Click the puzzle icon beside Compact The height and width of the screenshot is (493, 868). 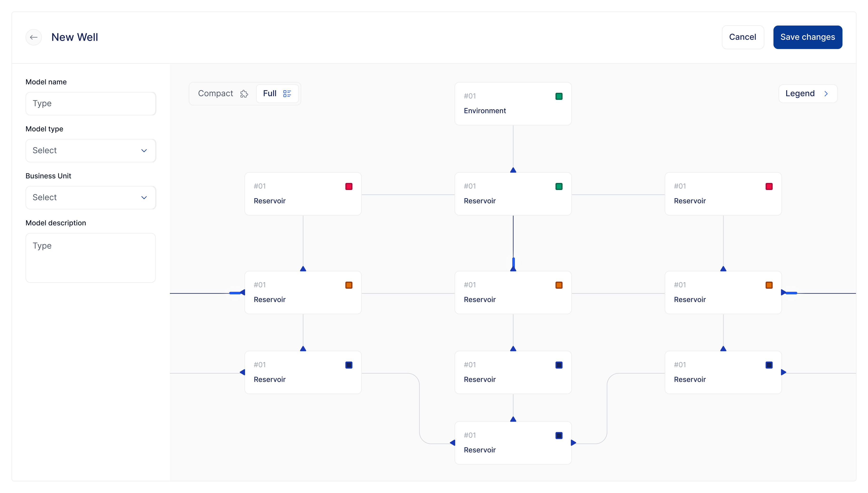(x=244, y=94)
